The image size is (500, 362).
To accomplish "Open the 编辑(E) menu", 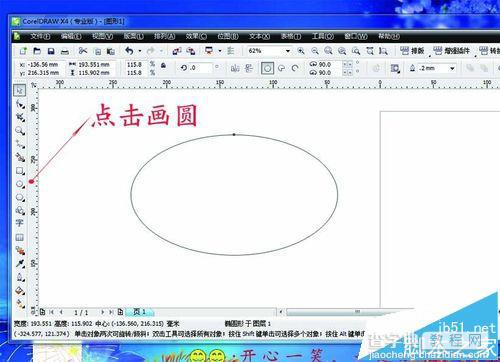I will tap(71, 36).
